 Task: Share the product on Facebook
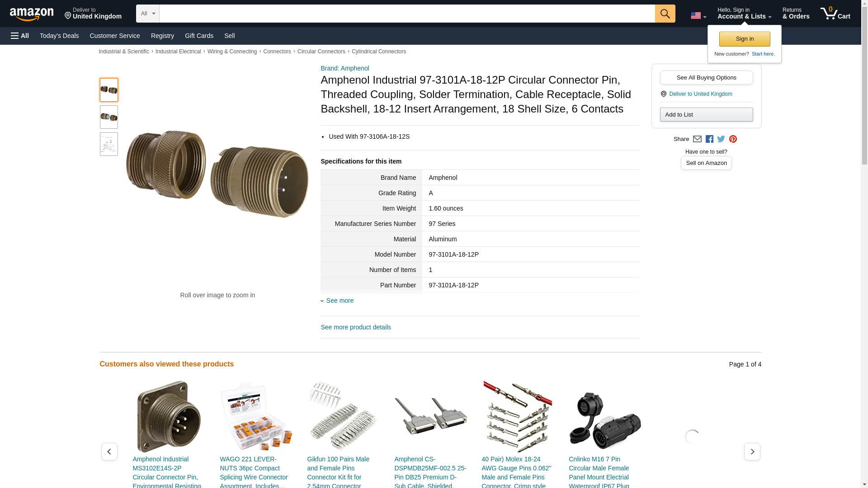click(x=709, y=139)
